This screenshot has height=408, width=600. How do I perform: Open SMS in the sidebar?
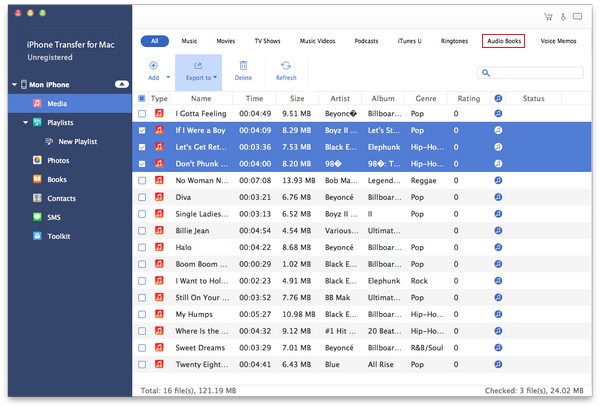(54, 217)
